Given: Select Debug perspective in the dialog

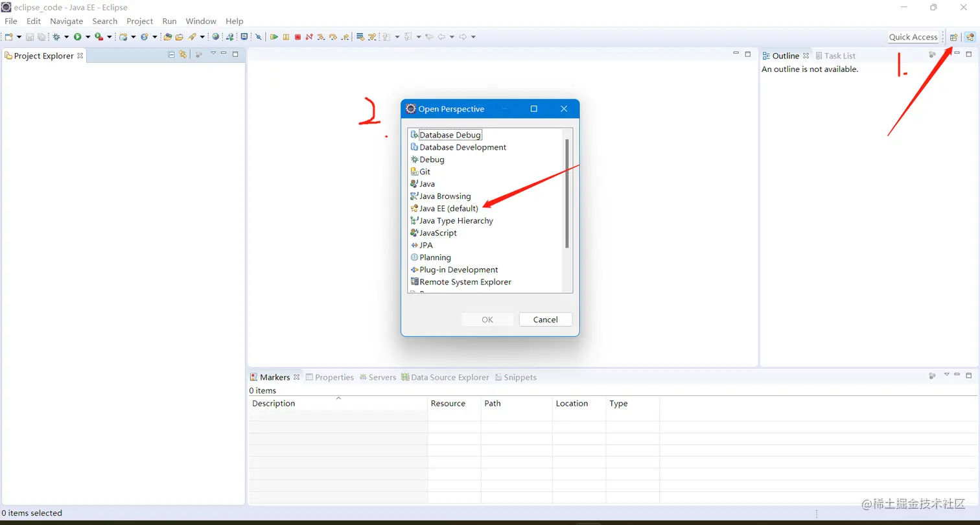Looking at the screenshot, I should [427, 159].
